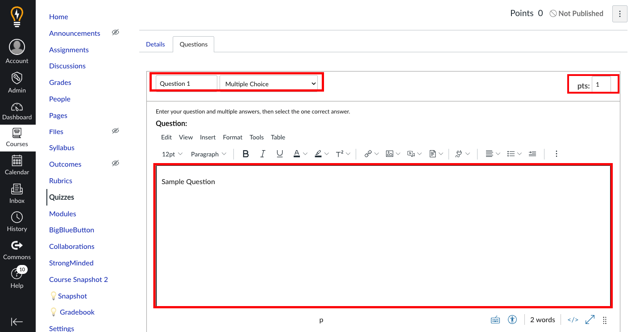Open the accessibility checker icon
644x332 pixels.
point(512,319)
